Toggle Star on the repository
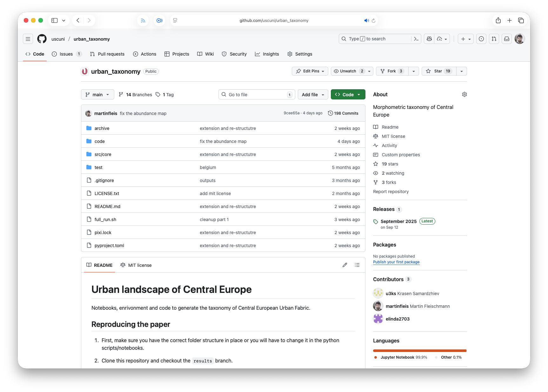This screenshot has width=548, height=392. point(438,71)
